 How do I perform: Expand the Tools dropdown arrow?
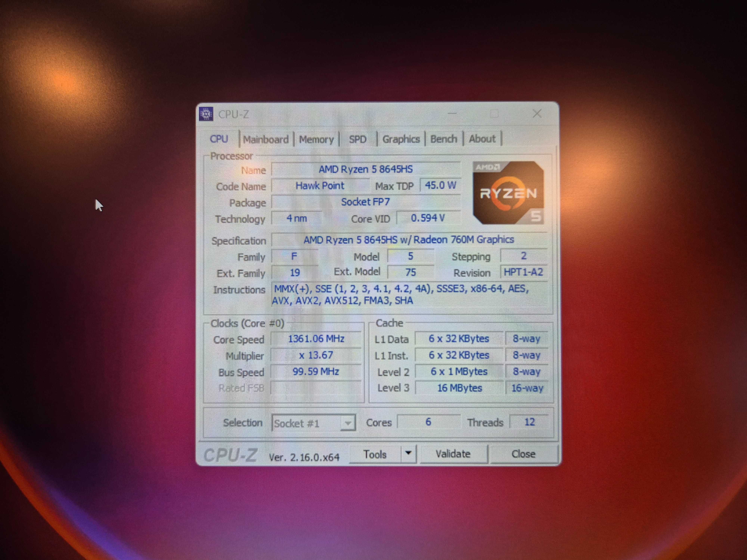[408, 453]
